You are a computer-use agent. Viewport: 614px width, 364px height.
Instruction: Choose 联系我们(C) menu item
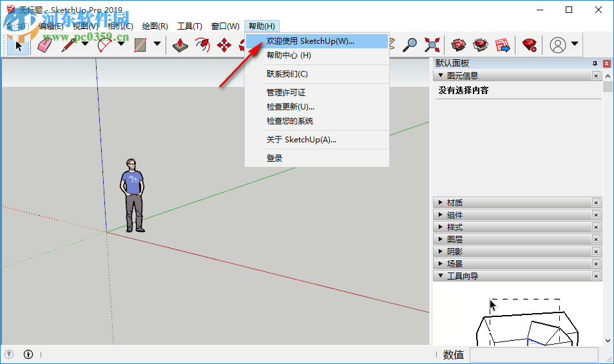point(317,74)
